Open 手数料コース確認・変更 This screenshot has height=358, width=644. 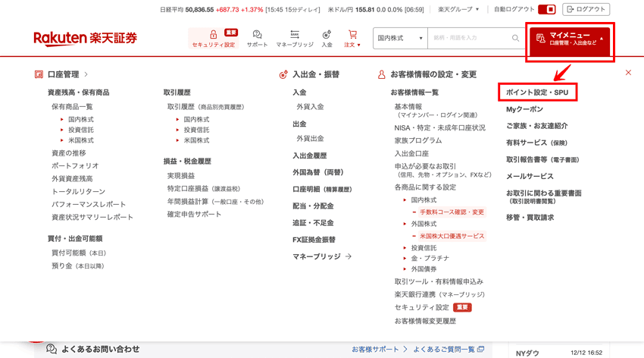pyautogui.click(x=452, y=212)
